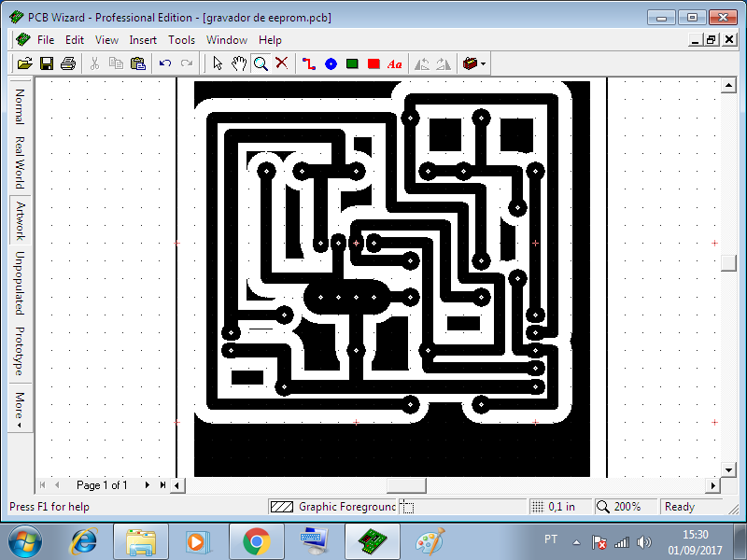Open the Window menu

[x=227, y=40]
